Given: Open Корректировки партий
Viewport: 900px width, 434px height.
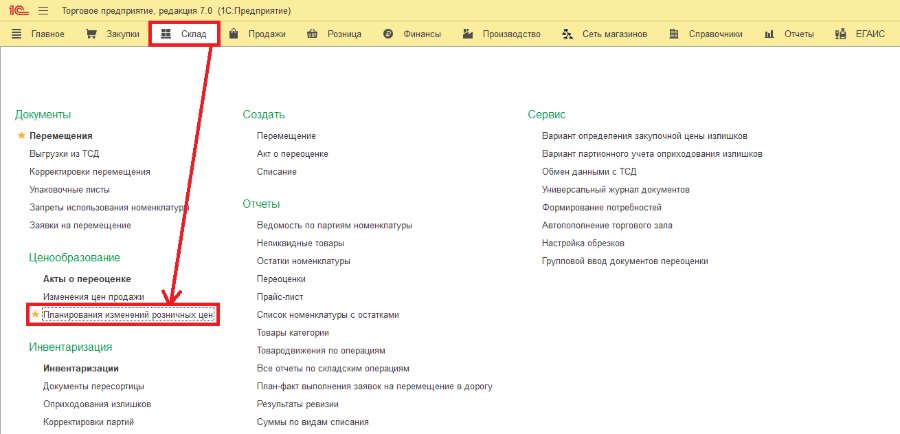Looking at the screenshot, I should (x=89, y=422).
